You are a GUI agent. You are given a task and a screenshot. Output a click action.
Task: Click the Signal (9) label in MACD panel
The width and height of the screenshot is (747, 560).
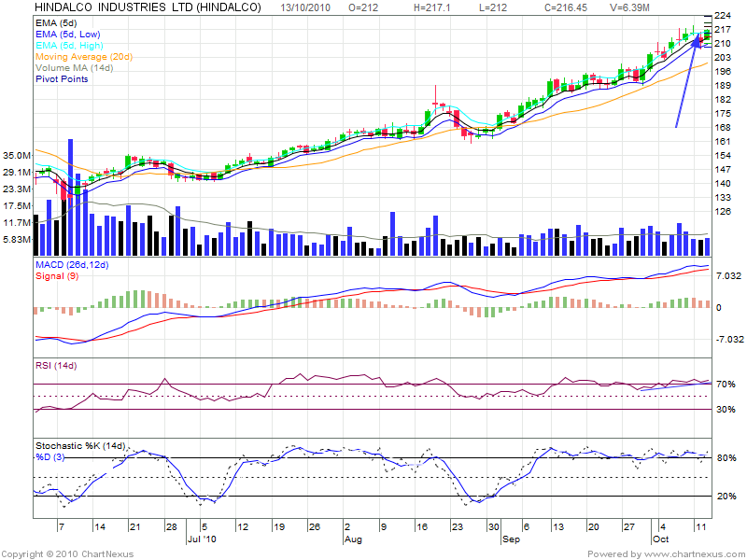(x=56, y=277)
